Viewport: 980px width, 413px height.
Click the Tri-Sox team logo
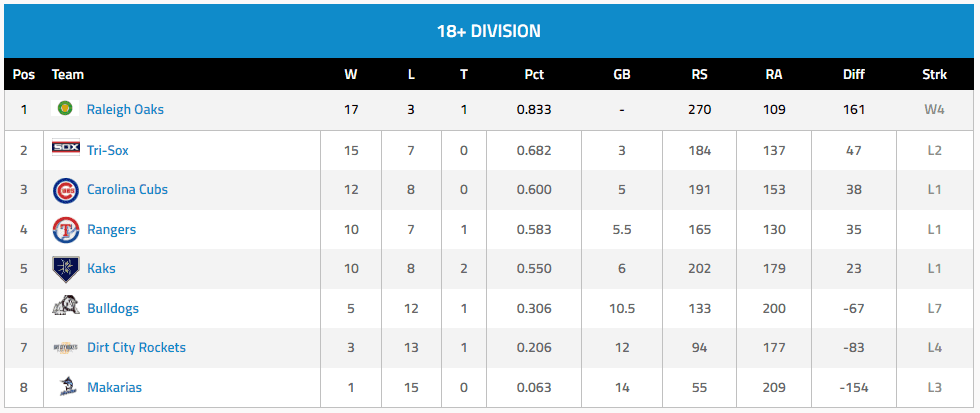point(65,149)
